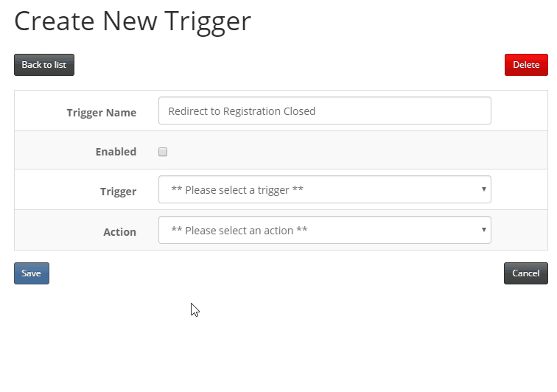The width and height of the screenshot is (557, 392).
Task: Click the Trigger Name label
Action: click(102, 113)
